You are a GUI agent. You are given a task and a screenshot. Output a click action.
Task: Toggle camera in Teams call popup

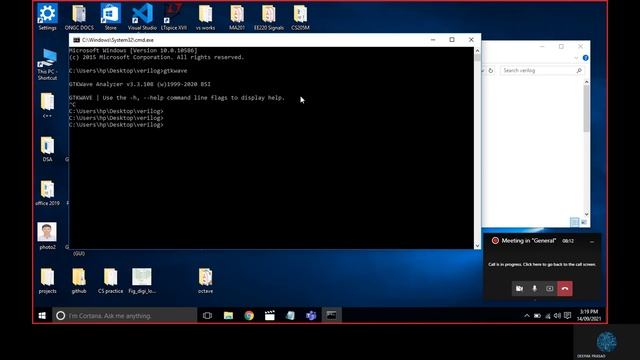519,289
